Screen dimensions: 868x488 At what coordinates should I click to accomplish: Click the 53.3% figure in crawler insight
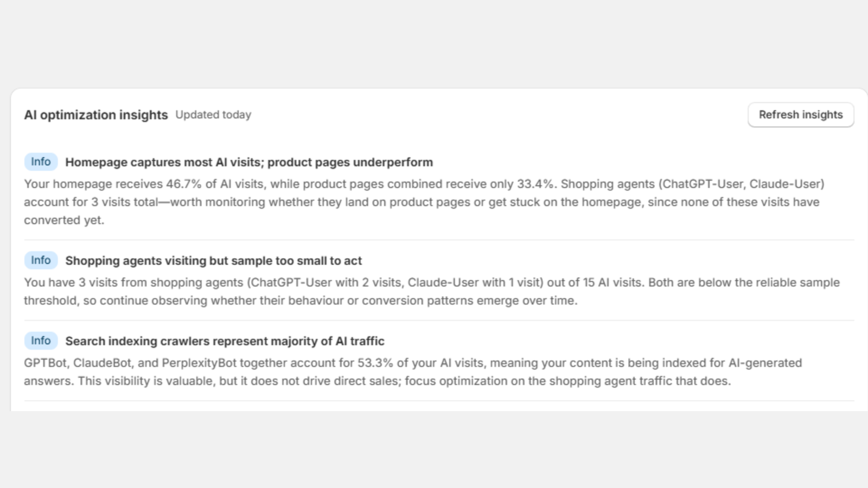(x=375, y=363)
